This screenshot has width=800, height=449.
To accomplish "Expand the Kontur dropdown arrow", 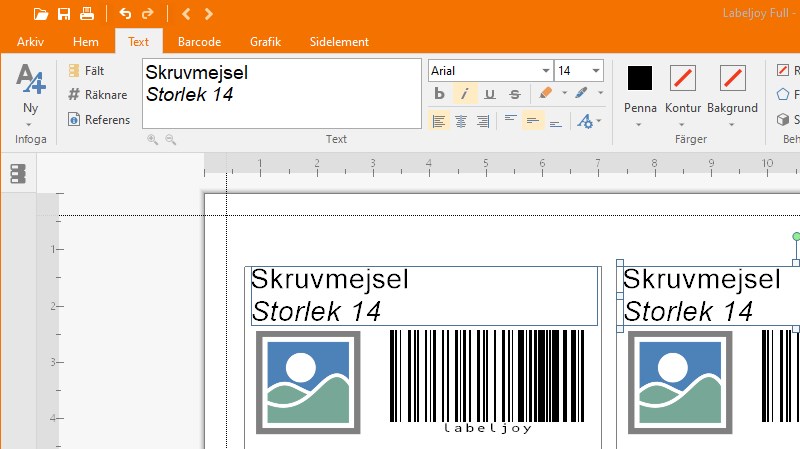I will click(x=681, y=124).
